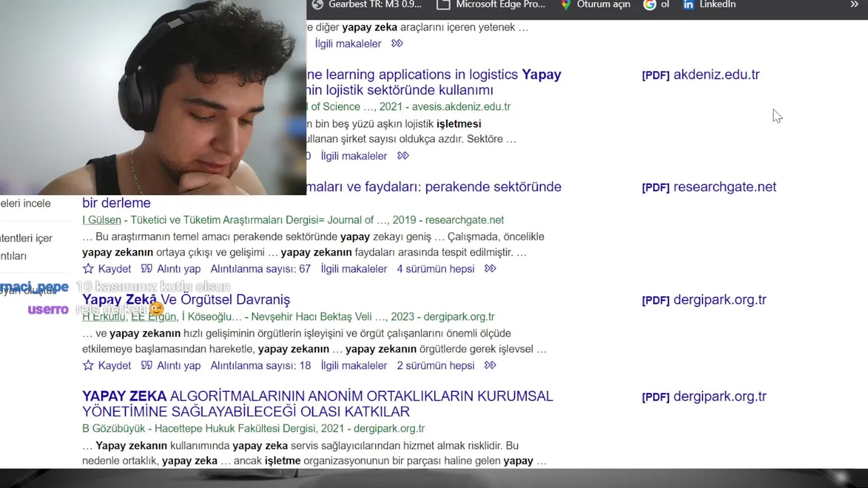Image resolution: width=868 pixels, height=488 pixels.
Task: Open Alıntılanma sayısı: 18 link
Action: coord(260,366)
